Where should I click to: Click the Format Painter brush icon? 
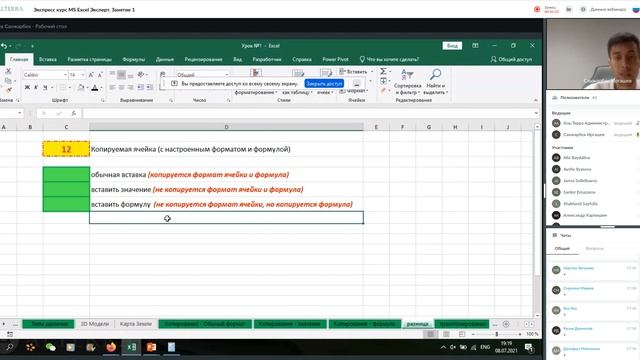pyautogui.click(x=8, y=89)
